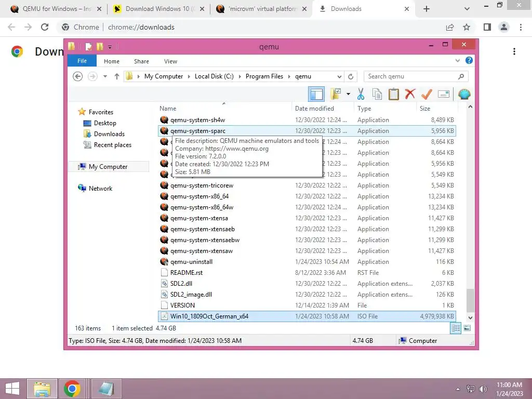Viewport: 532px width, 399px height.
Task: Refresh the qemu folder view
Action: [351, 76]
